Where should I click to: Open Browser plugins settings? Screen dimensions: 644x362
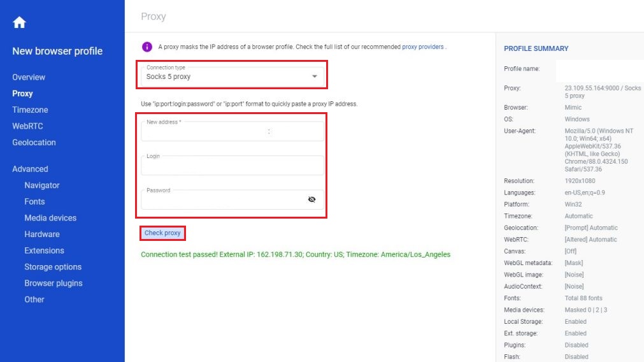pos(54,283)
